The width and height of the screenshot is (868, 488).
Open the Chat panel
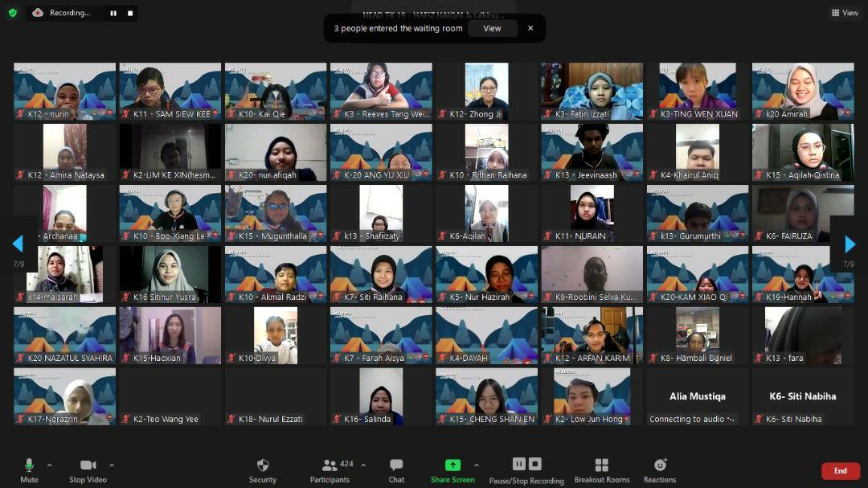[x=396, y=470]
